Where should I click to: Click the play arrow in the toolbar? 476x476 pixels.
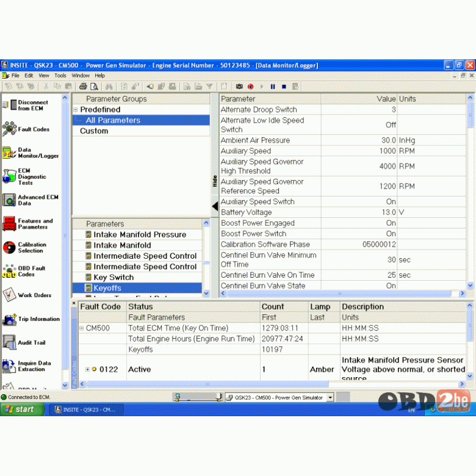(262, 87)
